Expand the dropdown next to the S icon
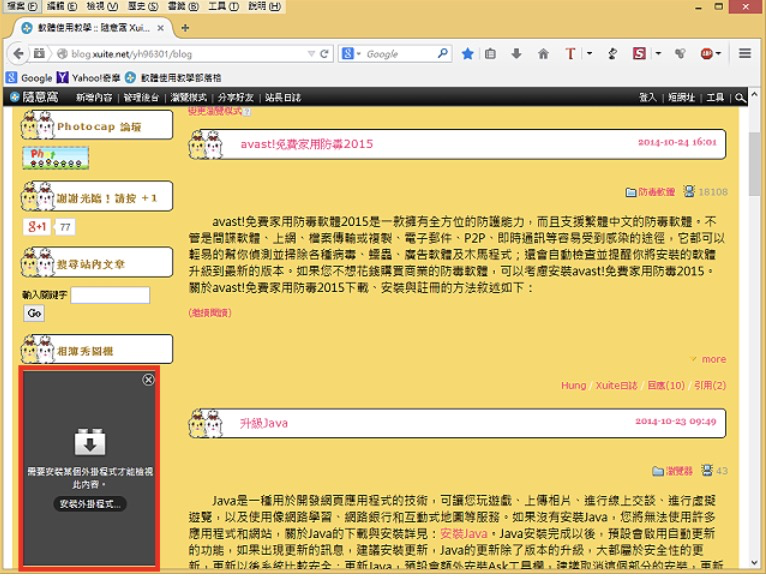Image resolution: width=766 pixels, height=576 pixels. tap(658, 54)
